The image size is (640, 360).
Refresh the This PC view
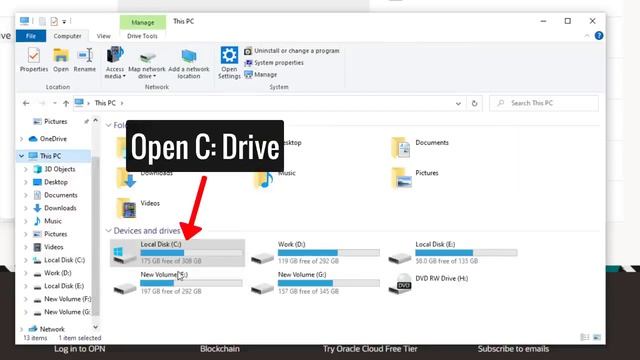pyautogui.click(x=474, y=104)
